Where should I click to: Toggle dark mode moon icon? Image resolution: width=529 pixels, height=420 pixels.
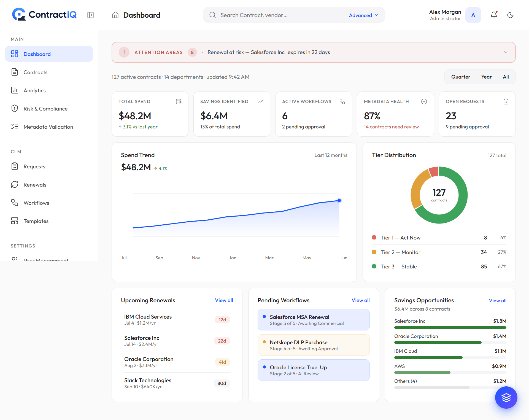click(510, 15)
